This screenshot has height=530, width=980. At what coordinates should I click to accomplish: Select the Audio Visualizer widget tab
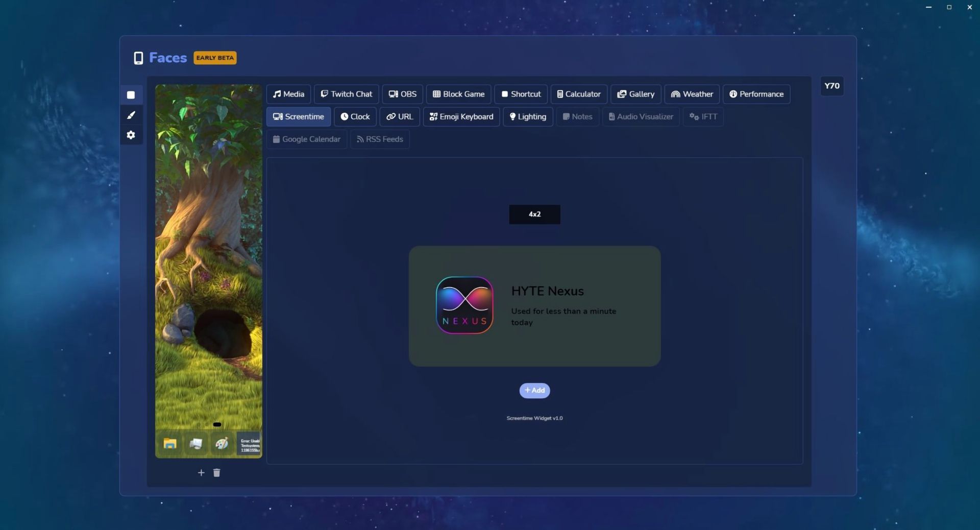click(x=641, y=116)
